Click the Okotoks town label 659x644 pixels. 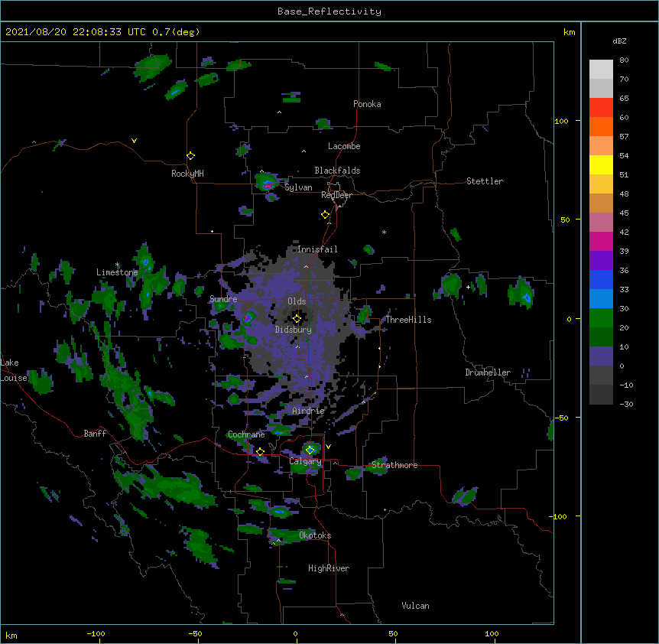(315, 535)
